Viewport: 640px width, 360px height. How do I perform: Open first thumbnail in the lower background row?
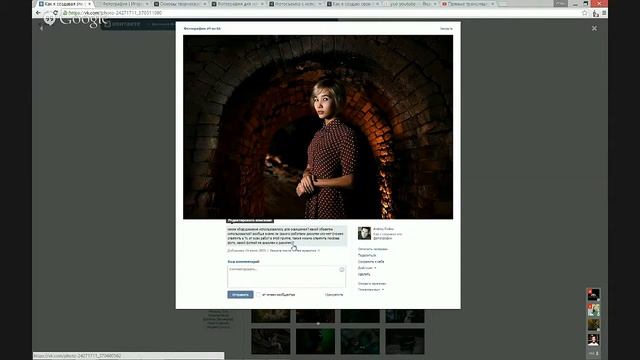point(271,341)
